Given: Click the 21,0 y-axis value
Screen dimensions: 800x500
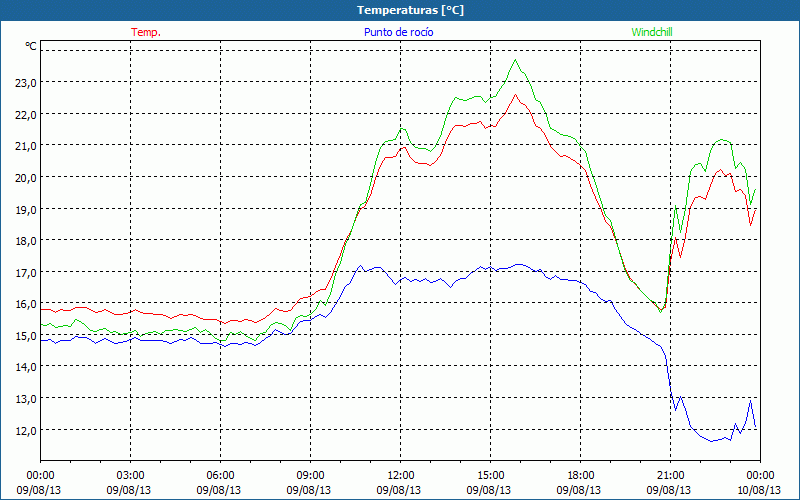Looking at the screenshot, I should pos(26,146).
